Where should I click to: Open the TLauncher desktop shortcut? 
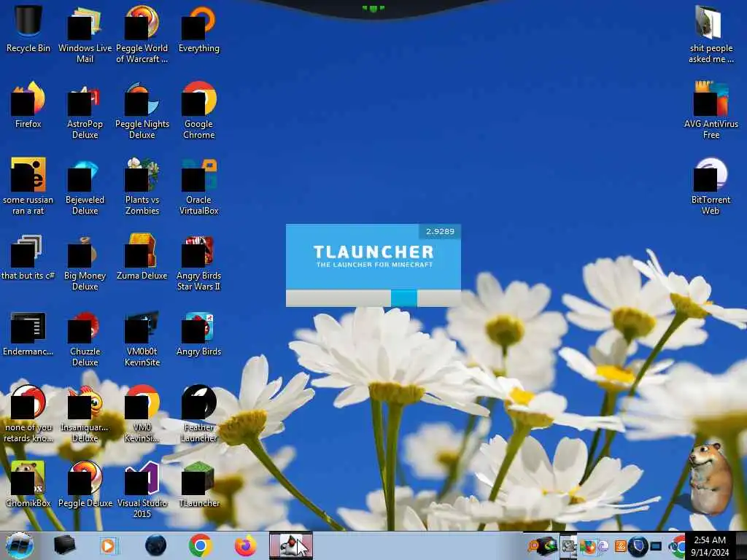tap(198, 484)
